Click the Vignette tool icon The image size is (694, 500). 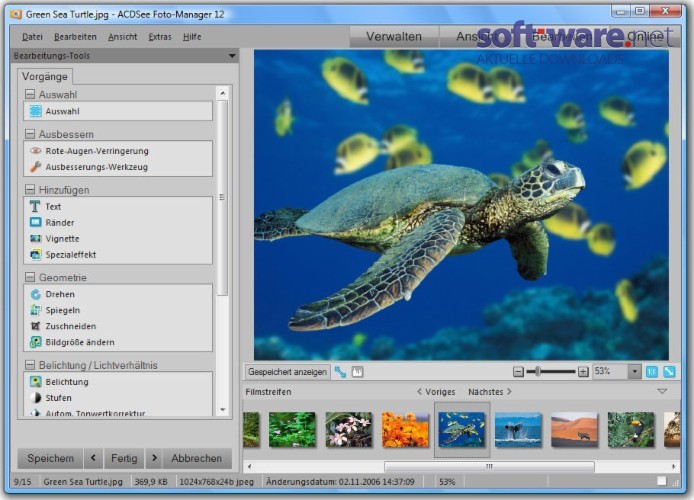pyautogui.click(x=35, y=238)
